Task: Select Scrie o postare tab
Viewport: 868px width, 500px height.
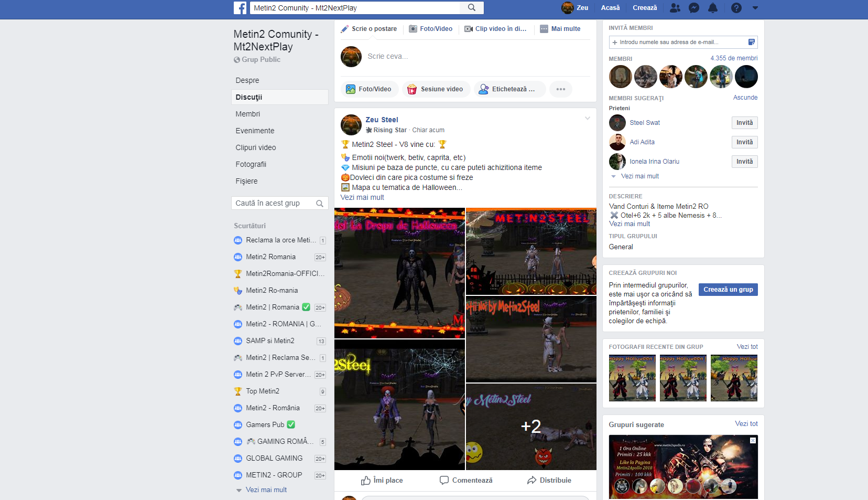Action: pos(369,29)
